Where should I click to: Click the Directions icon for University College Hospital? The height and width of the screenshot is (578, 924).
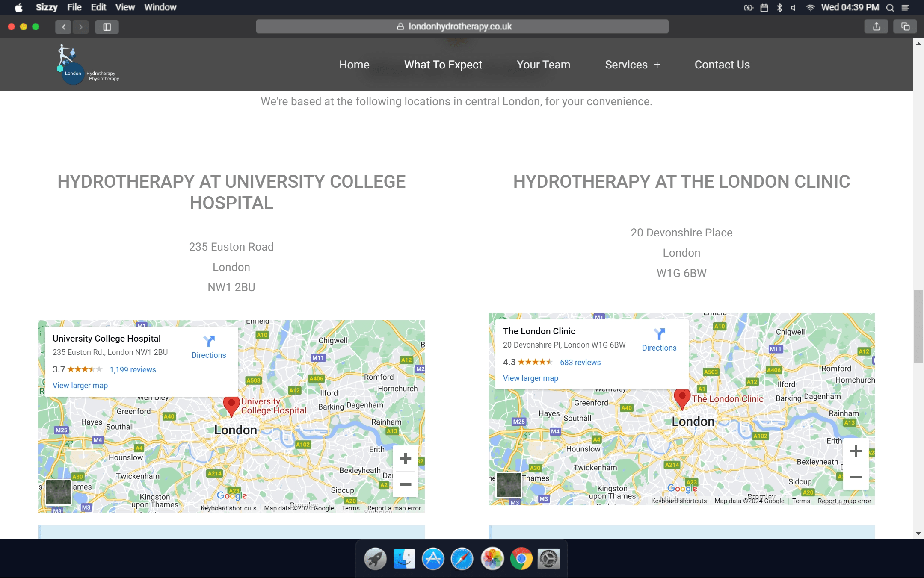coord(209,341)
